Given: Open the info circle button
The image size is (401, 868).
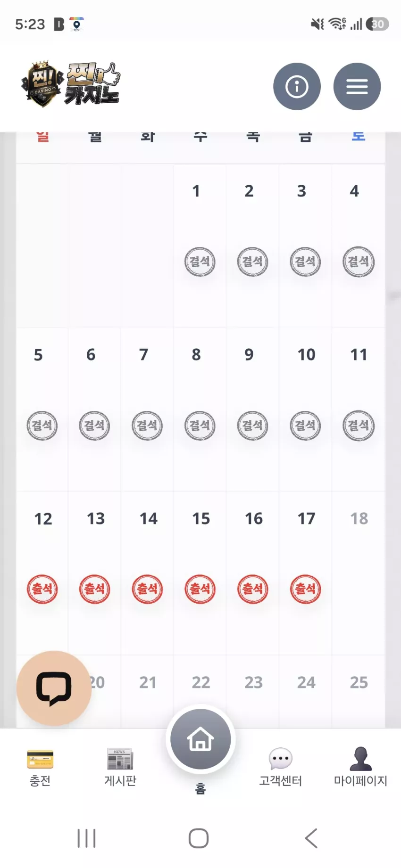Looking at the screenshot, I should point(297,87).
